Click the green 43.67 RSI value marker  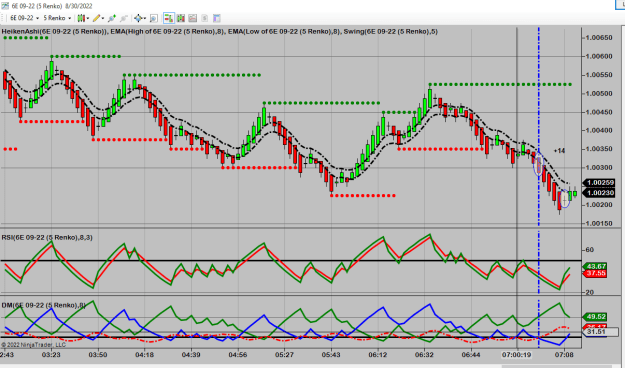pos(596,266)
